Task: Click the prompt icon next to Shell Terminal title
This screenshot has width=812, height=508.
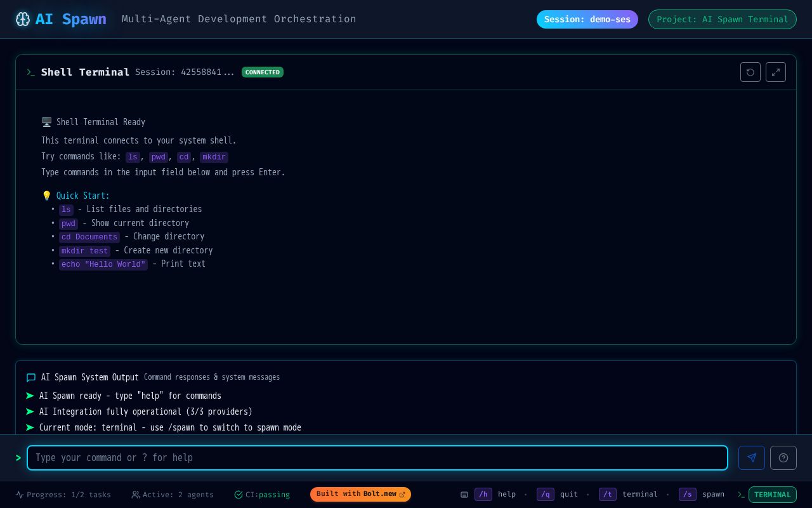Action: (x=31, y=72)
